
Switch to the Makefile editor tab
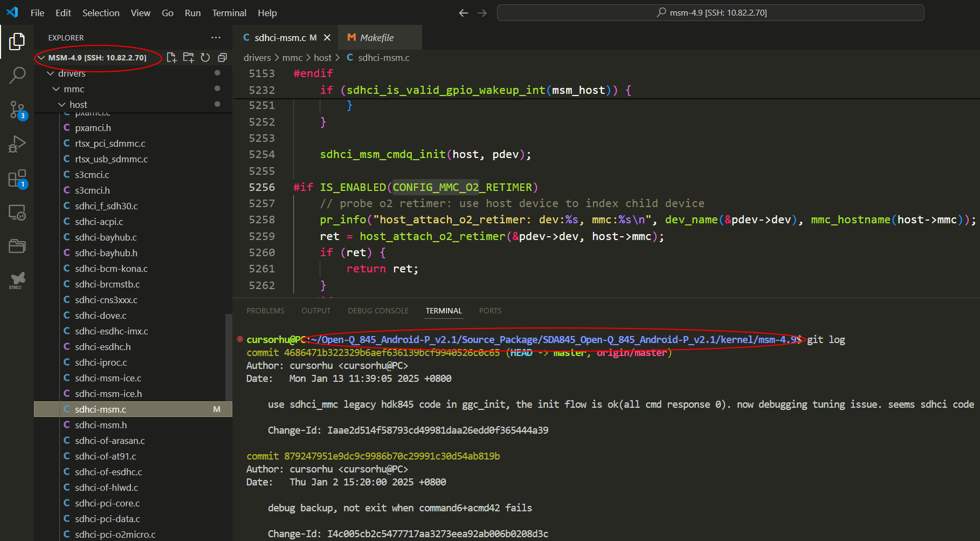click(379, 38)
